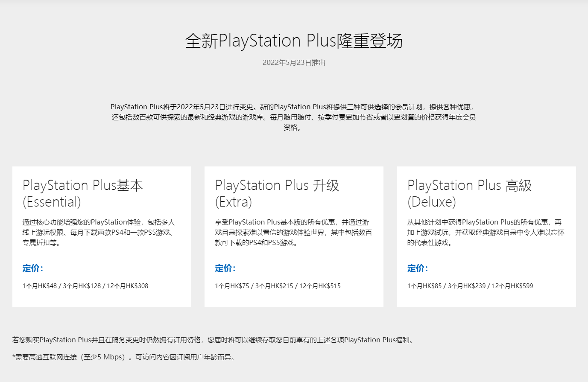Click Essential pricing line with HK$48

coord(85,286)
